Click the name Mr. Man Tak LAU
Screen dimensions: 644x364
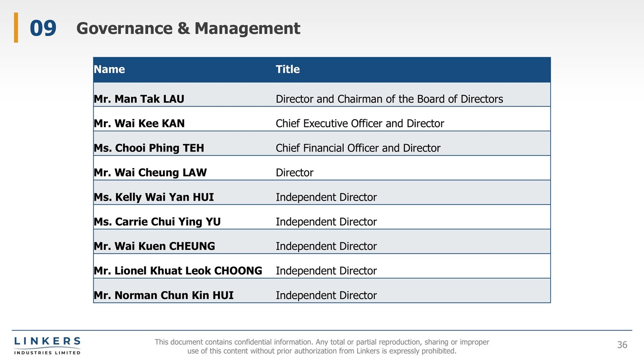(x=139, y=99)
